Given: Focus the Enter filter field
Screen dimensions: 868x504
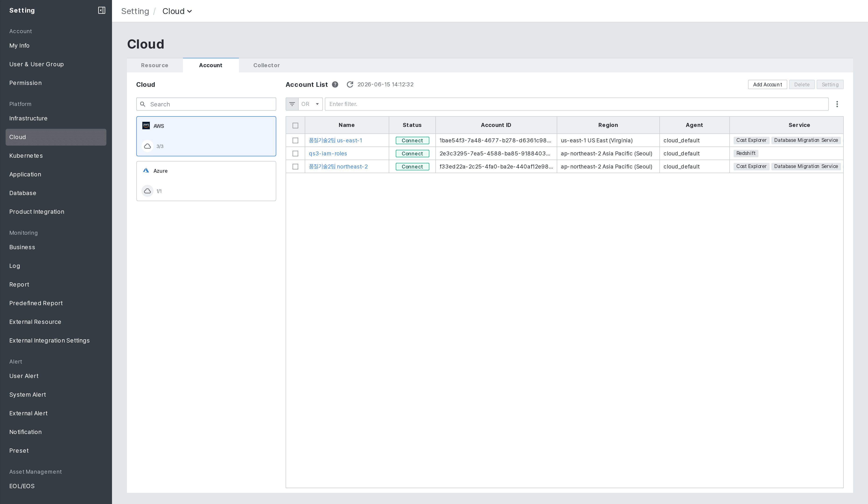Looking at the screenshot, I should 577,104.
